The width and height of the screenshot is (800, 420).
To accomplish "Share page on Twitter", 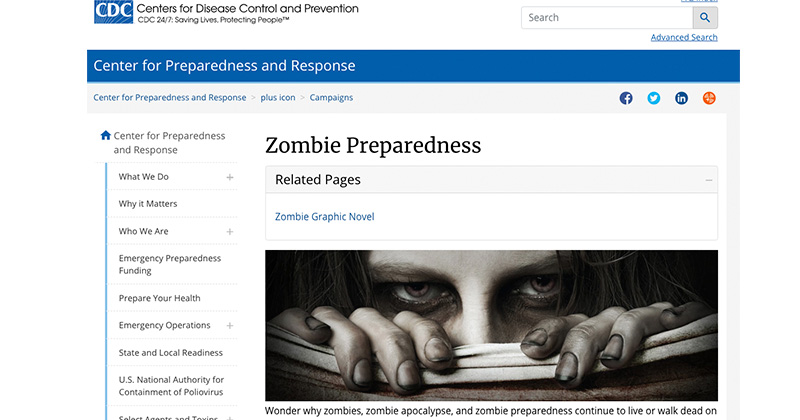I will (x=654, y=98).
